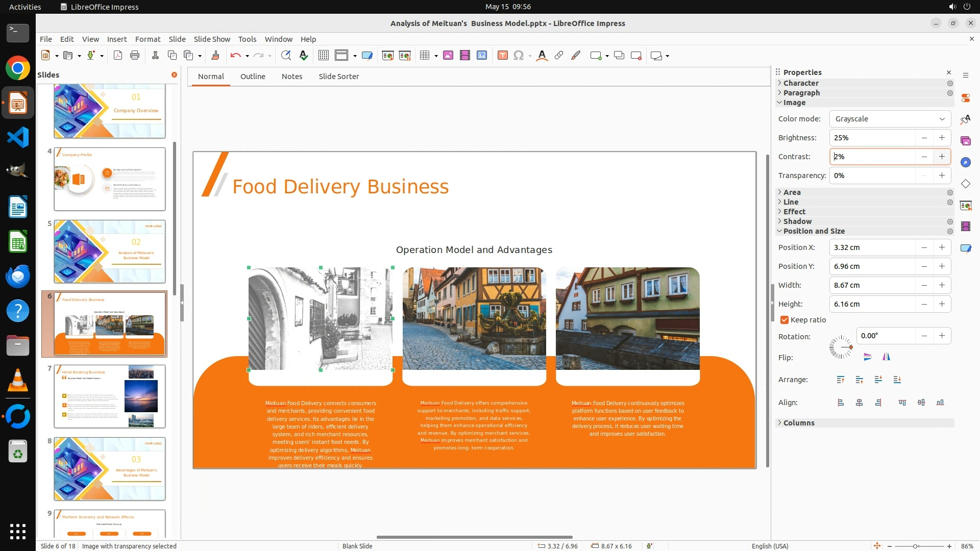Click the Bring to Front arrange icon
Screen dimensions: 980x551
[840, 380]
